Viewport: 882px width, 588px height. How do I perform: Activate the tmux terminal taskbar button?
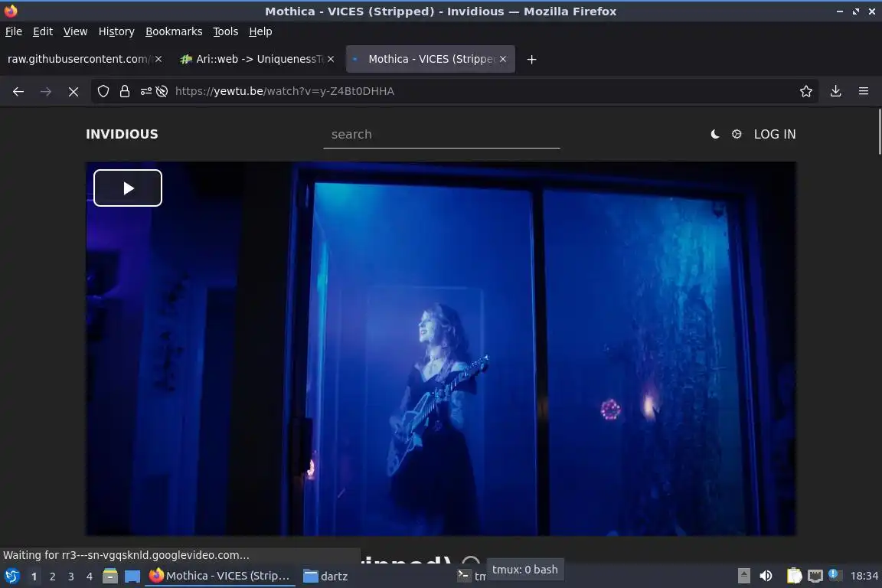click(472, 576)
